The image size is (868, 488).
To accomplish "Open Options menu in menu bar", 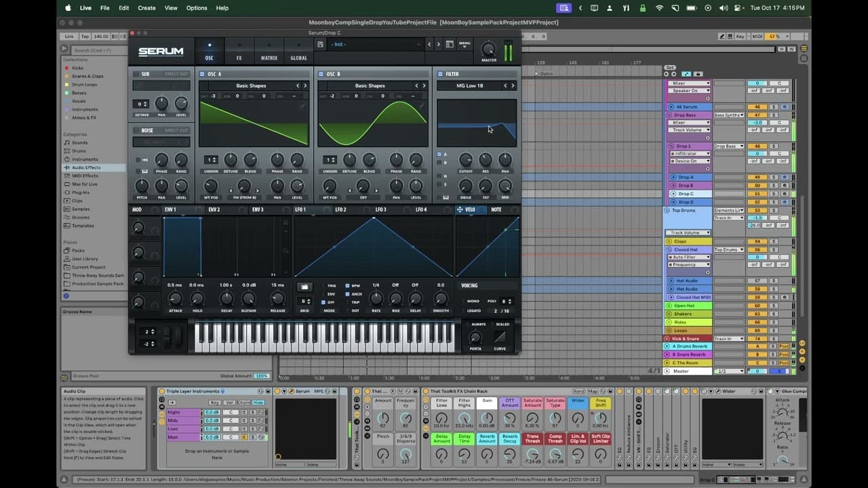I will (x=197, y=8).
